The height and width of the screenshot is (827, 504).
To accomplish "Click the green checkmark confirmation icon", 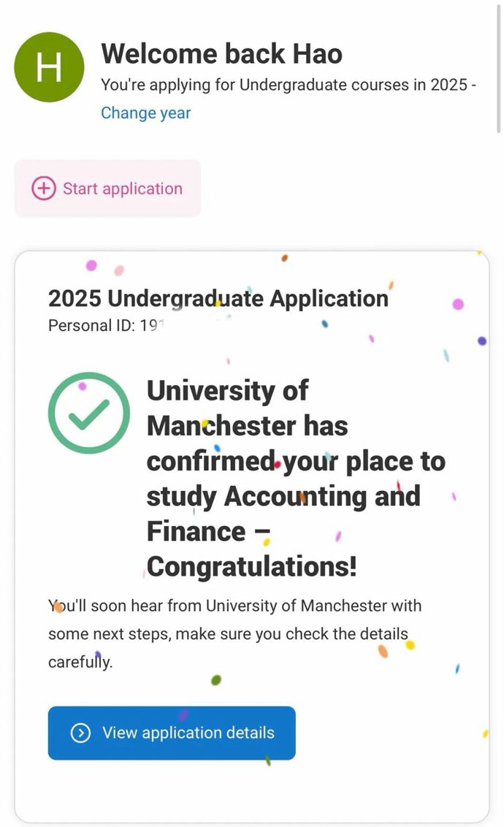I will coord(89,413).
